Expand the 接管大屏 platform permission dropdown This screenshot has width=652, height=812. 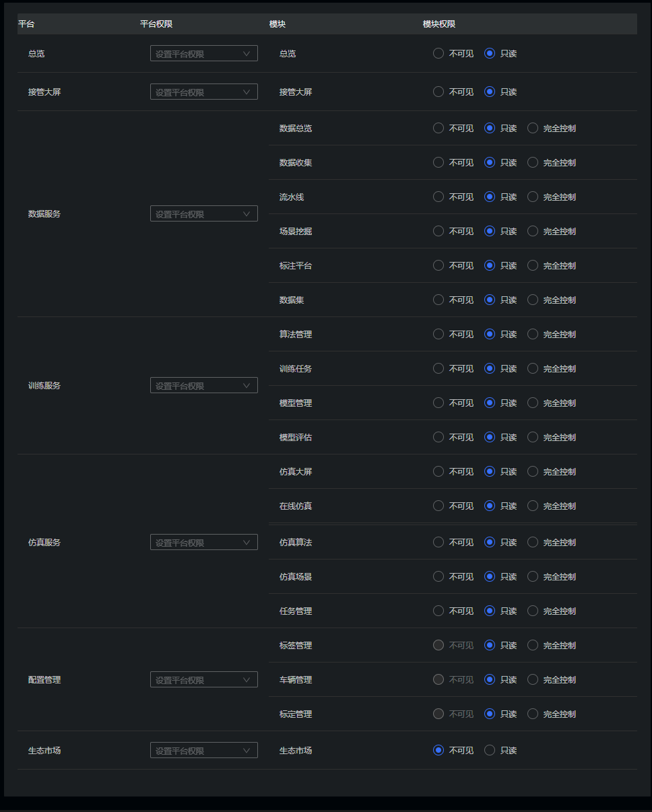[203, 92]
